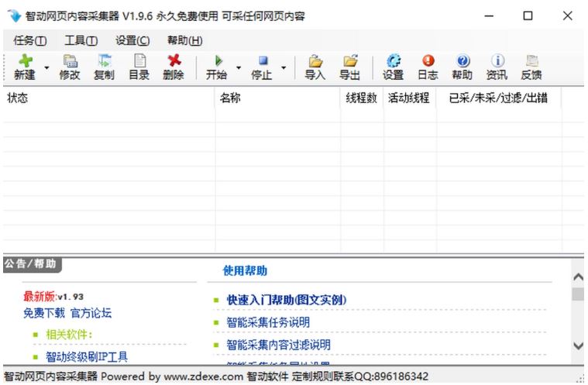Click the 停止 (Stop) blue square icon
Image resolution: width=588 pixels, height=385 pixels.
(x=263, y=60)
